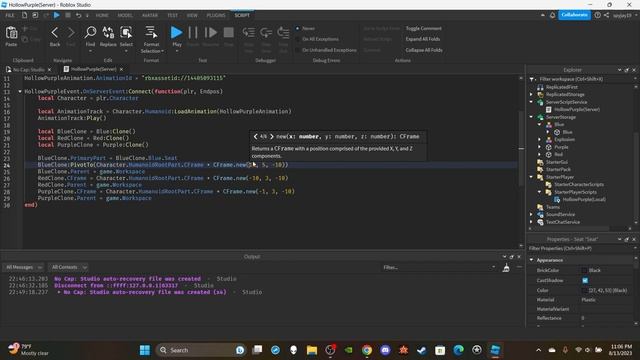Click Collapse All Folds action
This screenshot has height=360, width=640.
[x=424, y=50]
